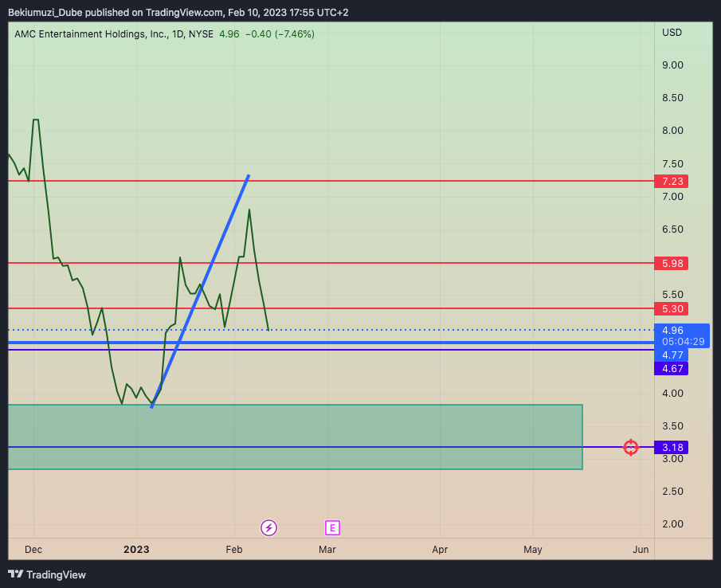Click the 'Apr' time axis label

440,550
